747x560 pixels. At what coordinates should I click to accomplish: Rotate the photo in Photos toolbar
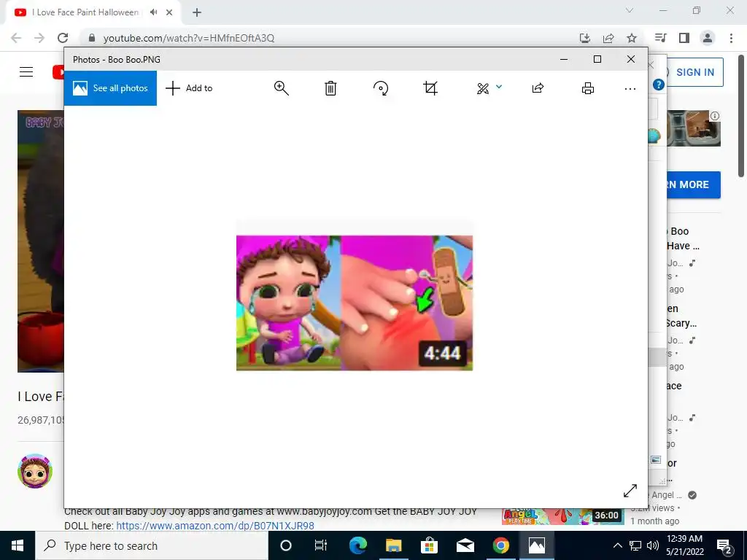(381, 88)
